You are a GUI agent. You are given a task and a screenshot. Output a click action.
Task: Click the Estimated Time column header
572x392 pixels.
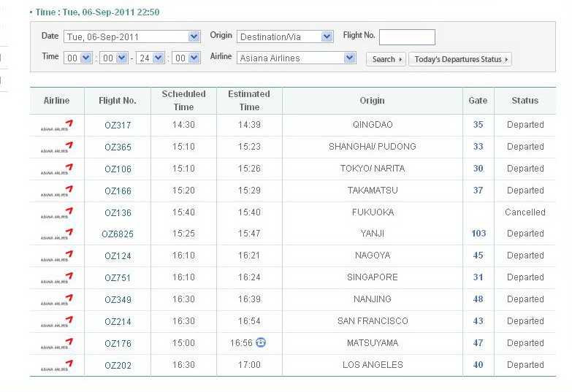[x=249, y=100]
